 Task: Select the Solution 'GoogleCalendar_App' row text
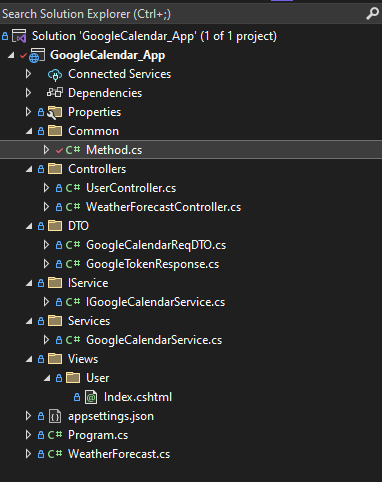click(154, 36)
